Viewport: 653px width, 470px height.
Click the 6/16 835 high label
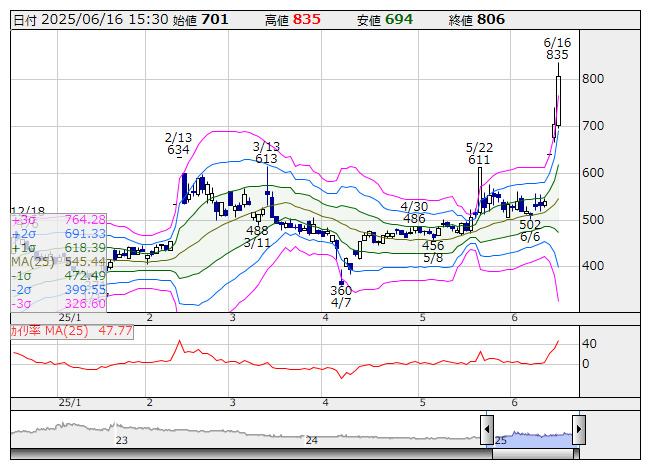[x=557, y=49]
